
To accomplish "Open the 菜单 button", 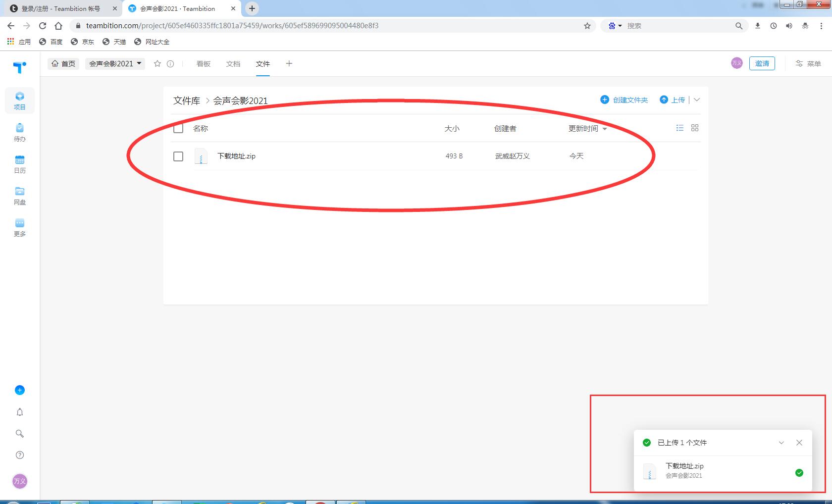I will tap(808, 63).
